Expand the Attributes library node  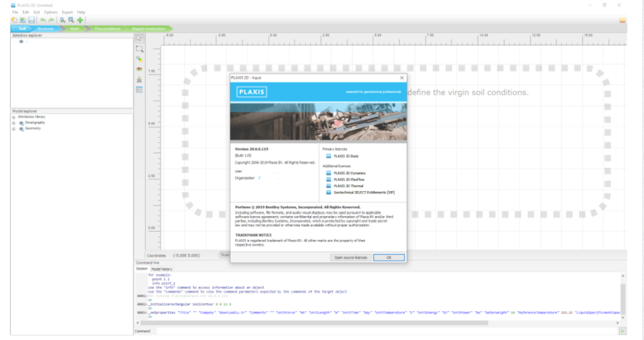(x=14, y=117)
